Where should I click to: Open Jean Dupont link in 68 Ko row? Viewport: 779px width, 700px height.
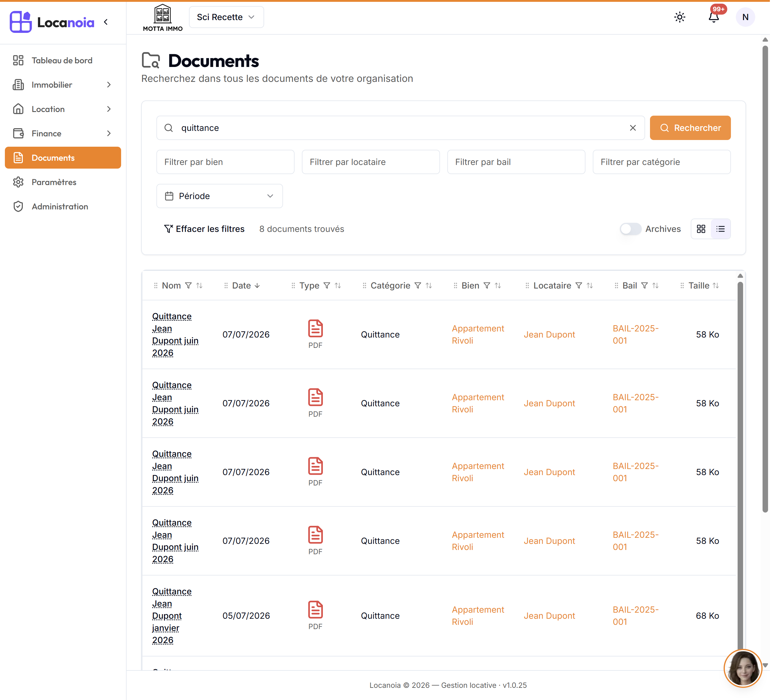(x=549, y=616)
